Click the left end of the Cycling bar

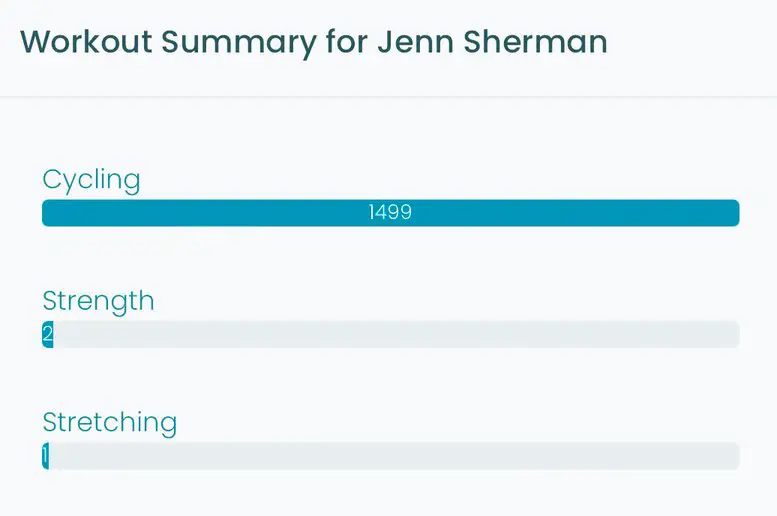point(50,213)
